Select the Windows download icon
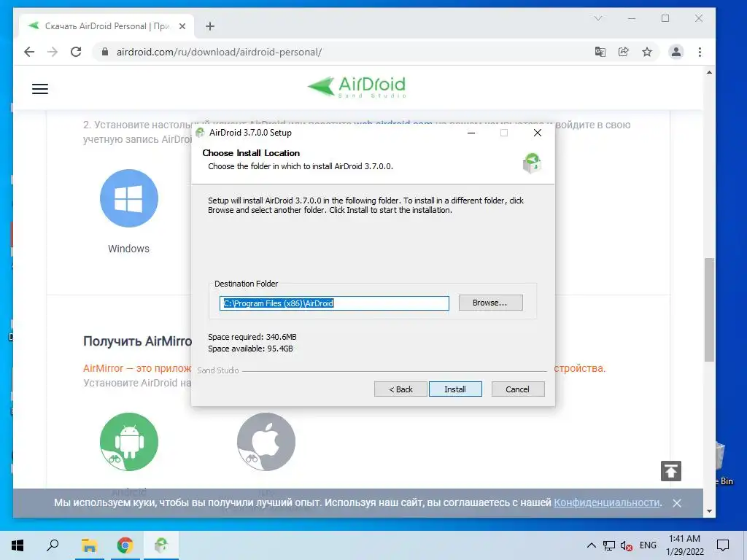This screenshot has height=560, width=747. point(128,198)
